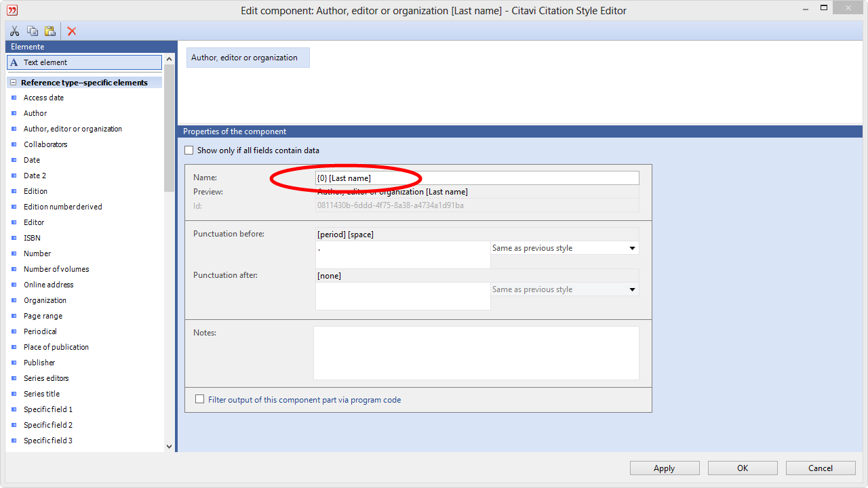Select Author, editor or organization in list
Screen dimensions: 868x488
click(x=73, y=129)
